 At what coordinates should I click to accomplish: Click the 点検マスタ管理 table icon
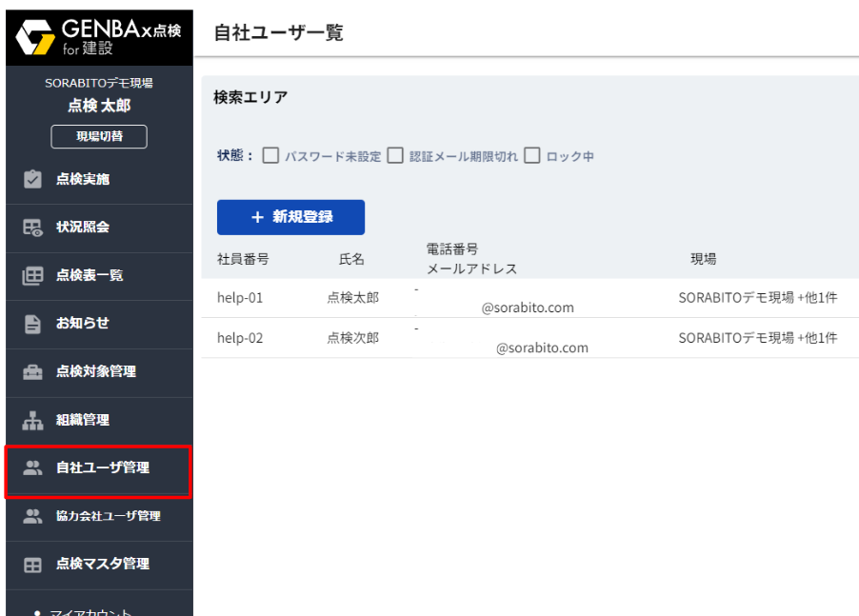pyautogui.click(x=32, y=565)
